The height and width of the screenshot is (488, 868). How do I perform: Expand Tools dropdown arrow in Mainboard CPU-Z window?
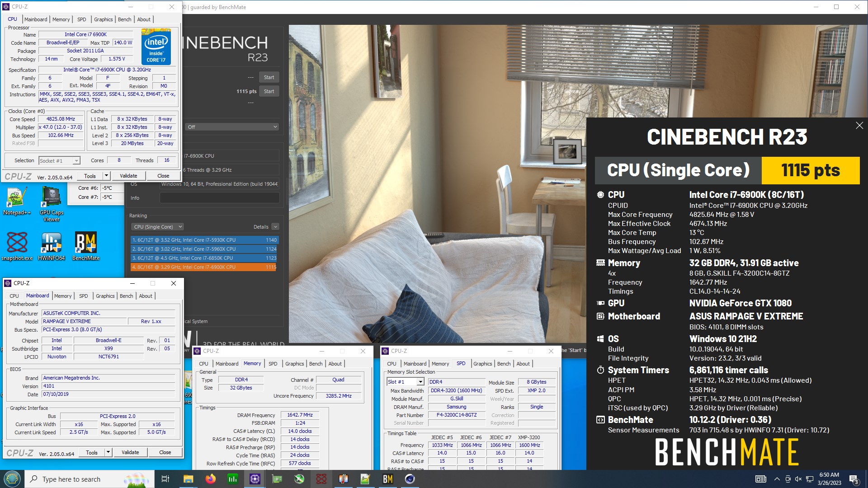point(108,452)
